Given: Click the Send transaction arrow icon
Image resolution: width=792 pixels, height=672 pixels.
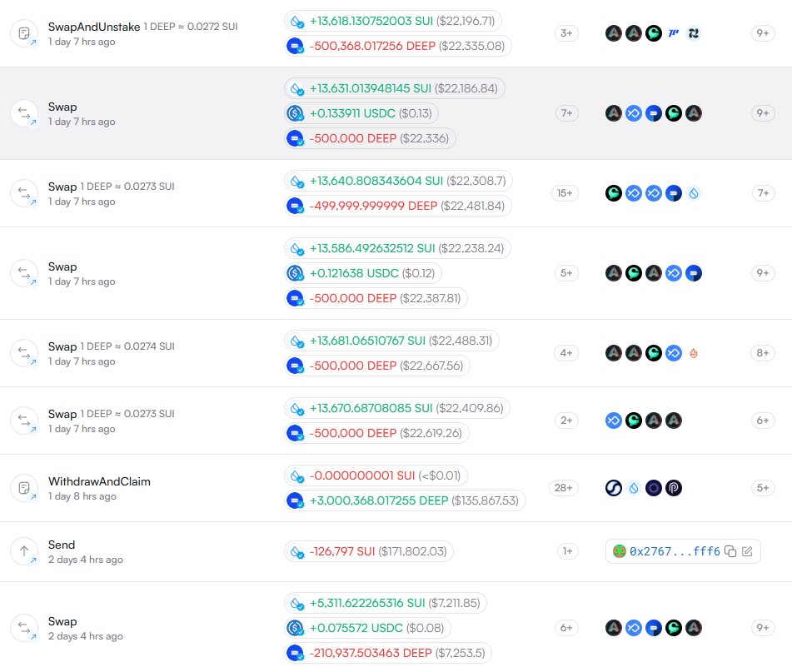Looking at the screenshot, I should pyautogui.click(x=24, y=551).
